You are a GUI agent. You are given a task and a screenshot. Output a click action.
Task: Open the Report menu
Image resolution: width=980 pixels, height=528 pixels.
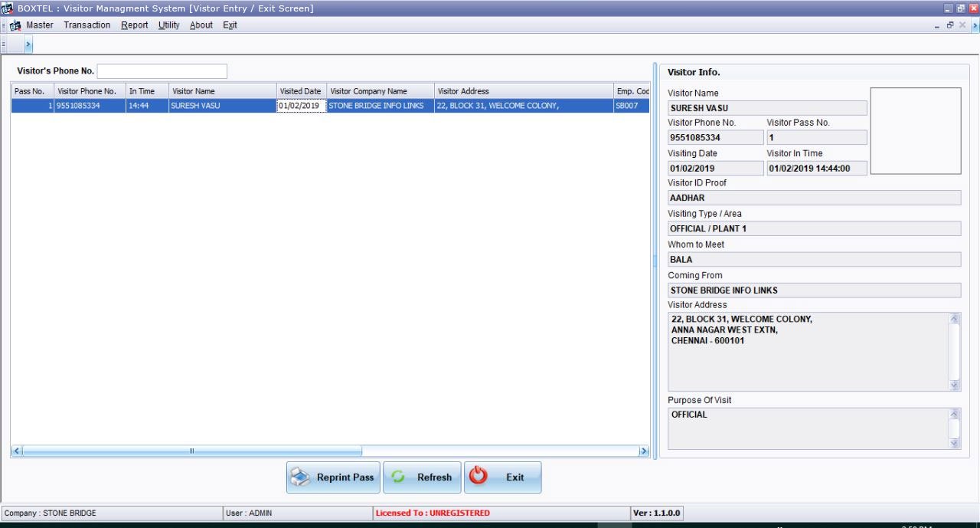pyautogui.click(x=134, y=25)
